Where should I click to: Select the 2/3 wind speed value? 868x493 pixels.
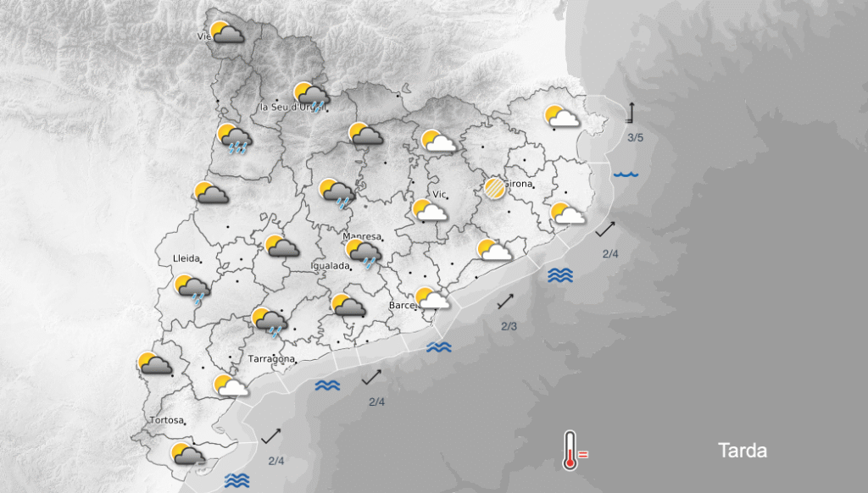click(509, 326)
